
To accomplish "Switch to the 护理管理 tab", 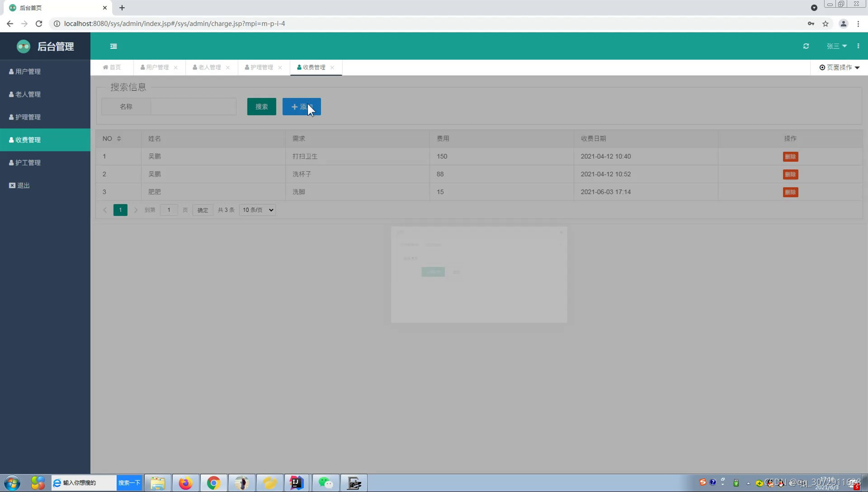I will pyautogui.click(x=259, y=67).
